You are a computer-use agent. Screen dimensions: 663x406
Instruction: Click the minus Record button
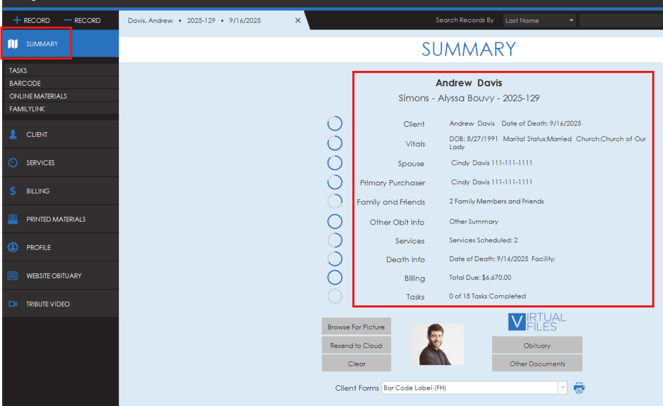point(82,20)
